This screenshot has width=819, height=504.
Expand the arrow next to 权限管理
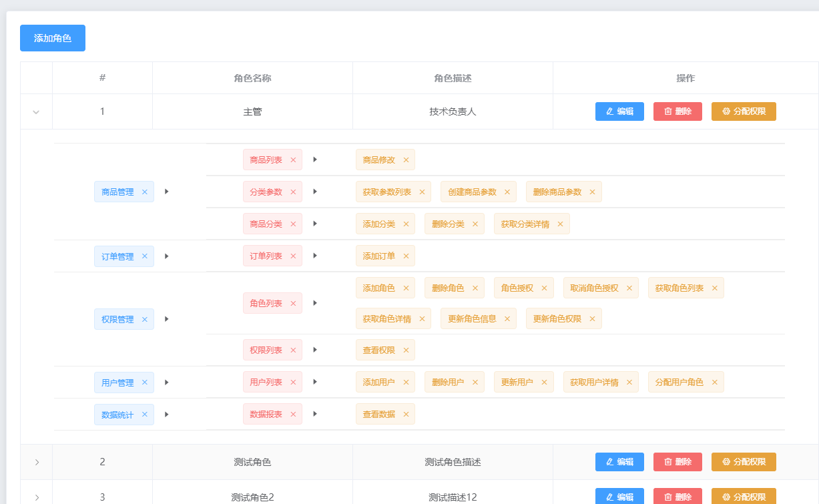coord(166,318)
